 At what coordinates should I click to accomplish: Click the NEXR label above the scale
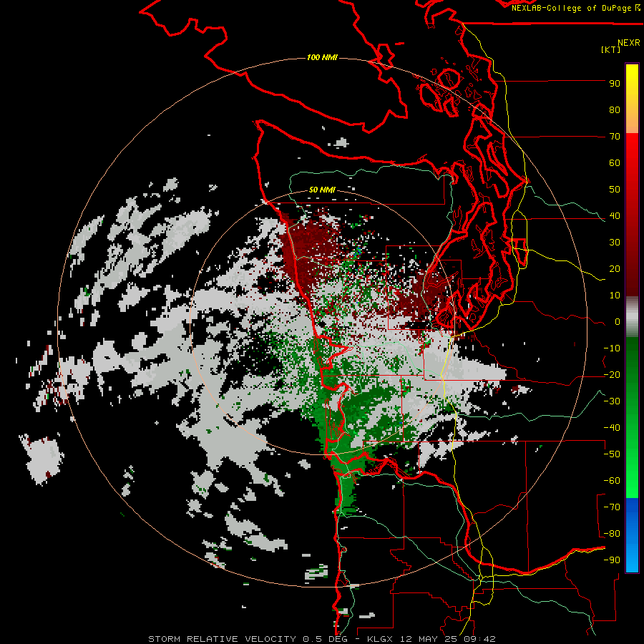(x=628, y=43)
